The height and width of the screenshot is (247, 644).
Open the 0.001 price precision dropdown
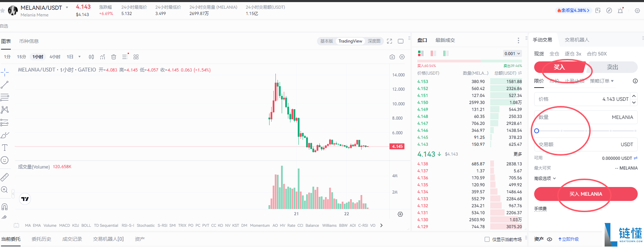[512, 53]
